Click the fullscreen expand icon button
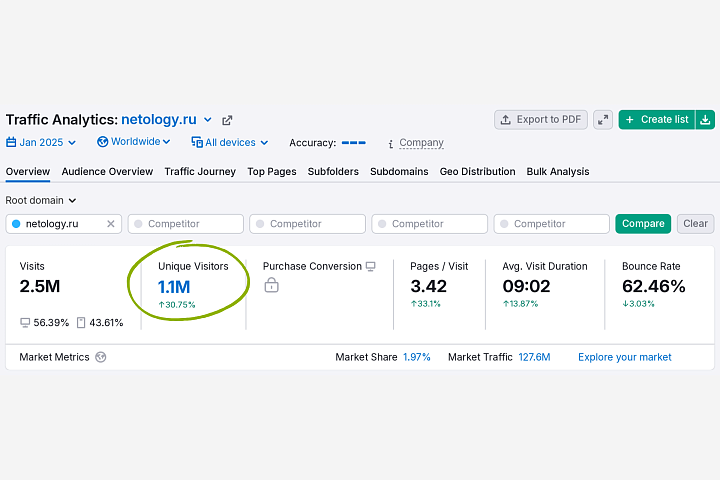 [x=603, y=119]
